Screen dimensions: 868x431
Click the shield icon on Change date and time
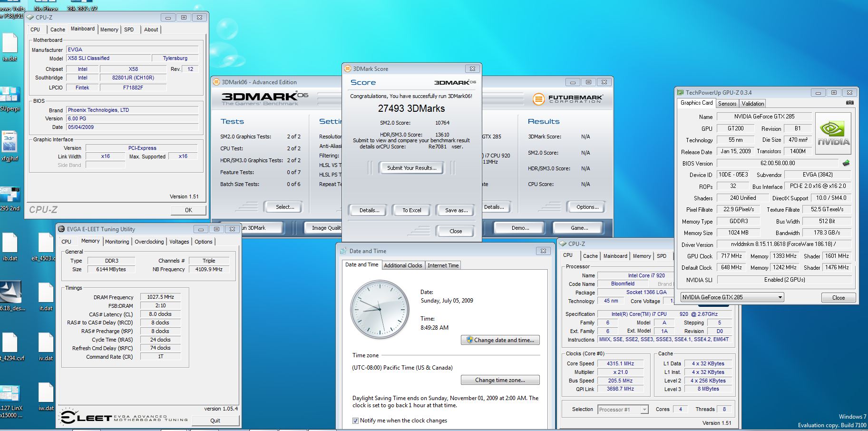[469, 340]
